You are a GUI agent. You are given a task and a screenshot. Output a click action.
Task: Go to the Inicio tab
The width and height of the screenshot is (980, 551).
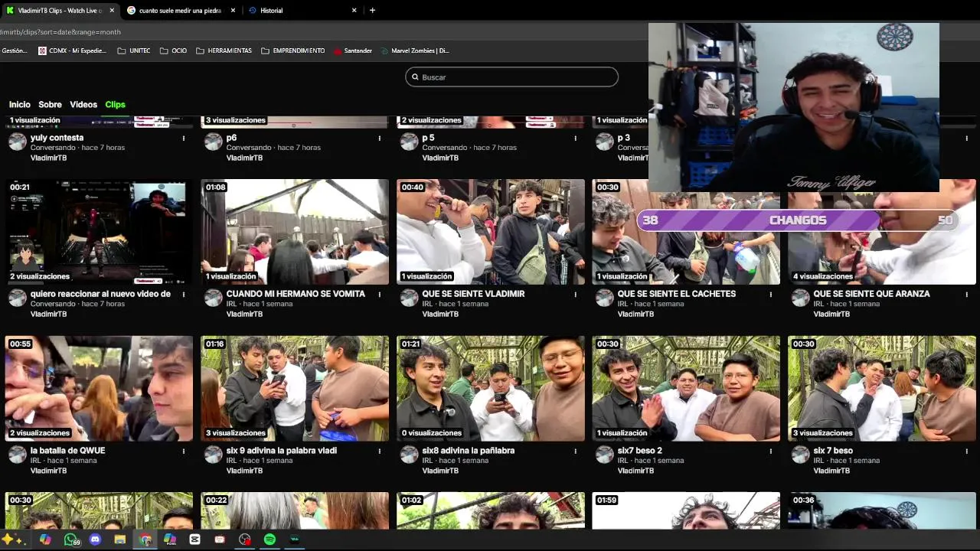[20, 105]
